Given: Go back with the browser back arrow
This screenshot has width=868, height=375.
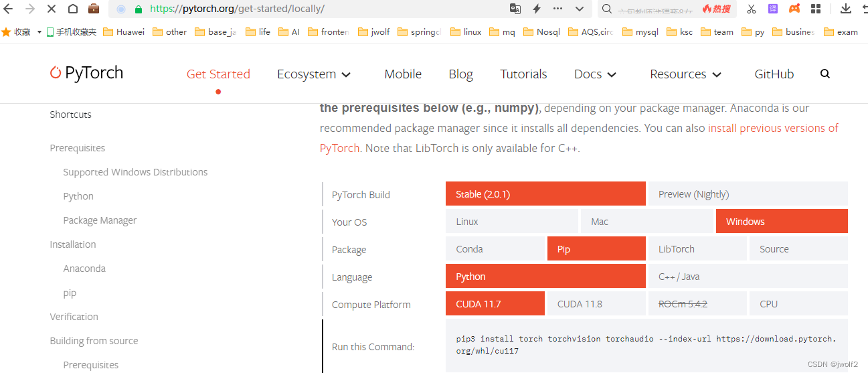Looking at the screenshot, I should pyautogui.click(x=9, y=9).
